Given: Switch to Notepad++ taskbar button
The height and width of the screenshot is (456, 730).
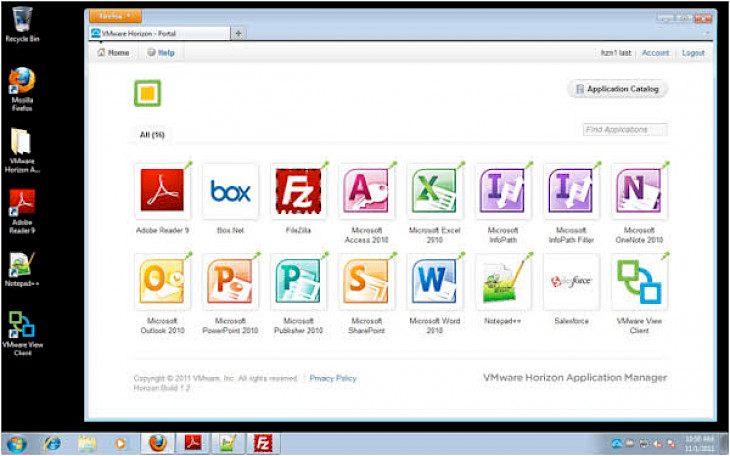Looking at the screenshot, I should pos(228,443).
